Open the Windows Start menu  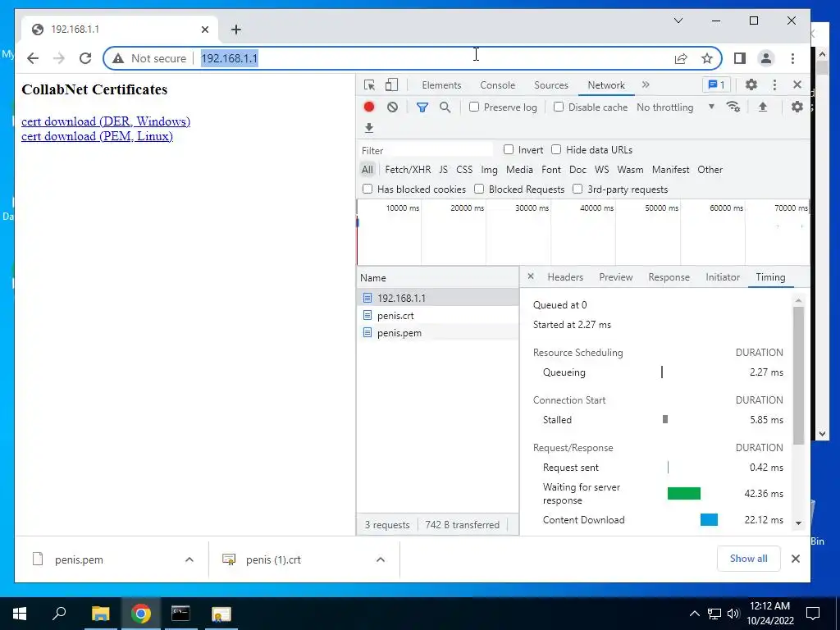(20, 614)
